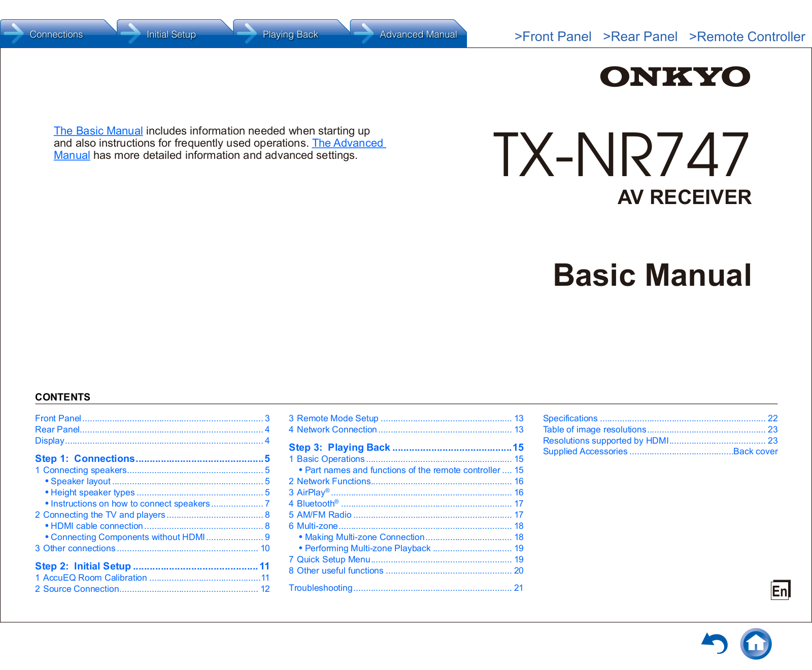Open 'Instructions on how to connect speakers'

click(x=157, y=504)
